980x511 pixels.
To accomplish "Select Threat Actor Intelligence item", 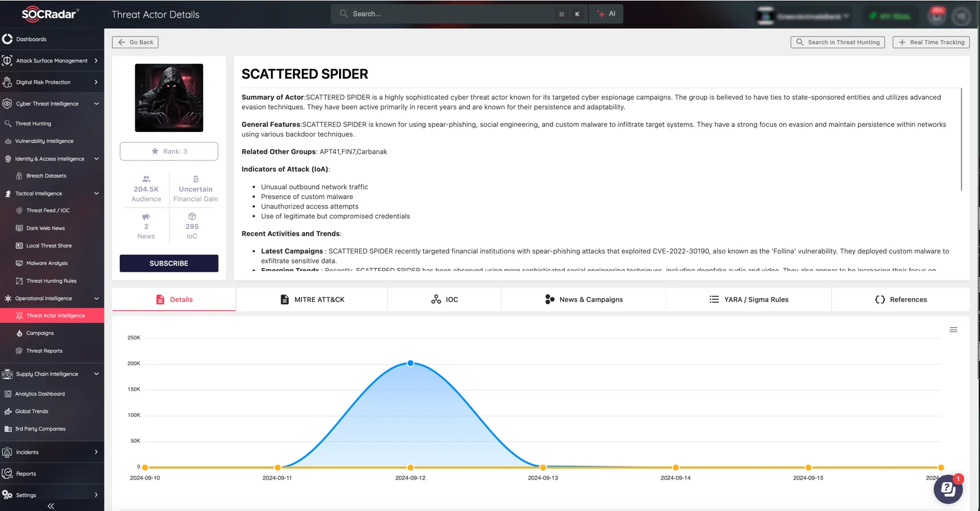I will pyautogui.click(x=52, y=315).
